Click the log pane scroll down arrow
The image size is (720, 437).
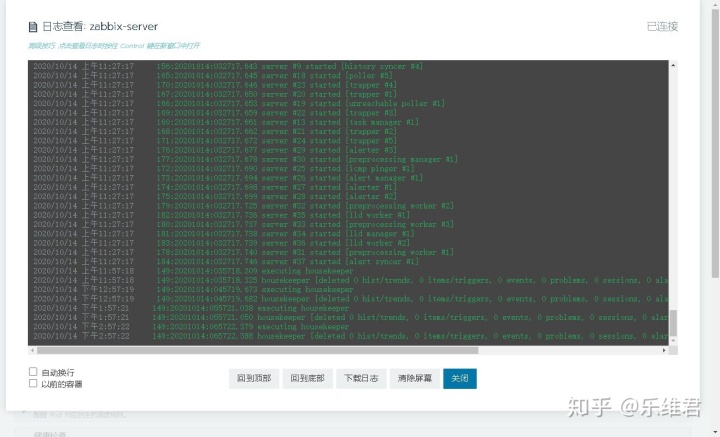tap(673, 341)
